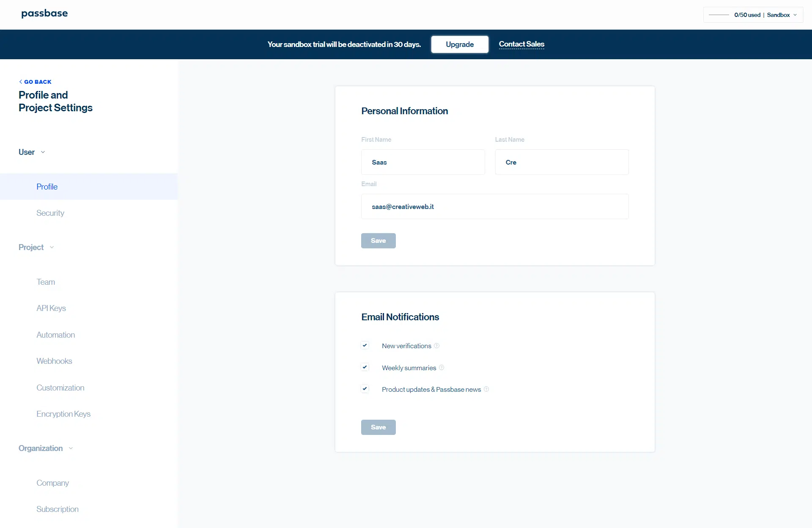
Task: Collapse the Organization section chevron
Action: tap(71, 448)
